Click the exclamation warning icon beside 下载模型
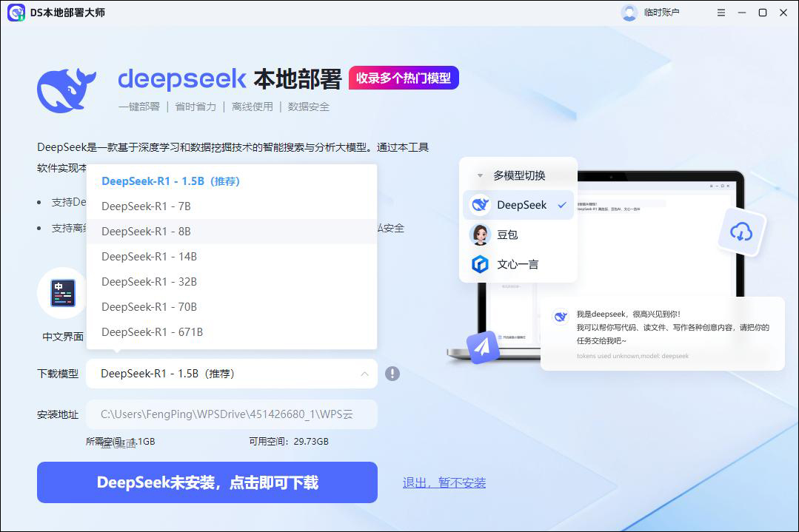This screenshot has height=532, width=799. pyautogui.click(x=393, y=374)
